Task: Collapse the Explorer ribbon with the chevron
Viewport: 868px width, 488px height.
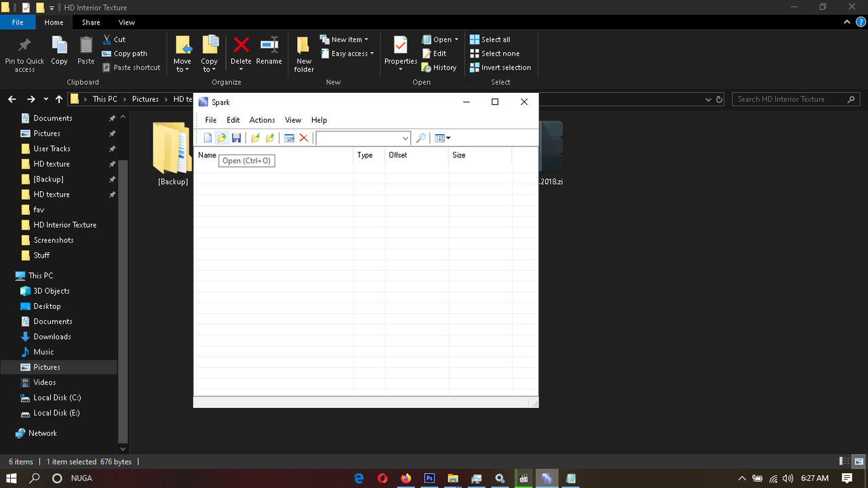Action: click(846, 22)
